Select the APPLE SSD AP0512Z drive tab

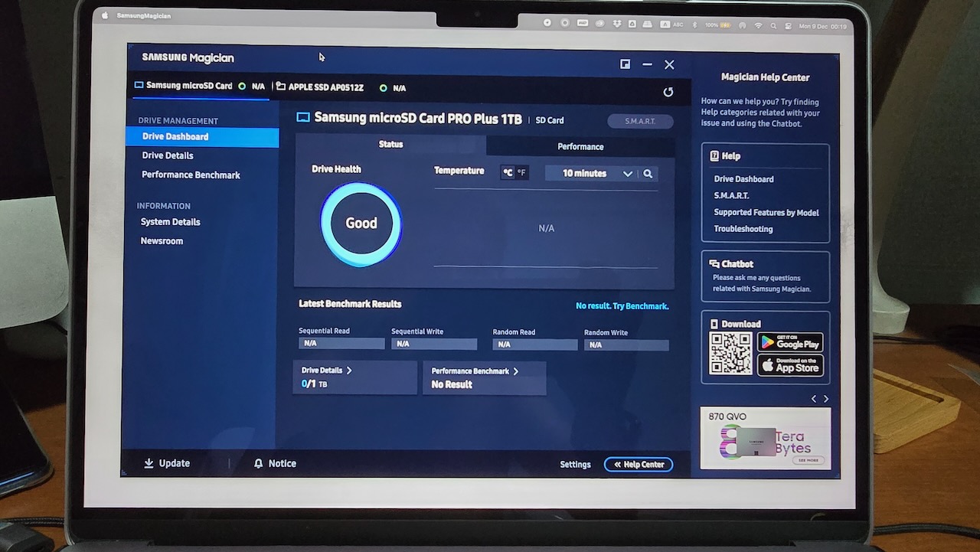pyautogui.click(x=325, y=87)
